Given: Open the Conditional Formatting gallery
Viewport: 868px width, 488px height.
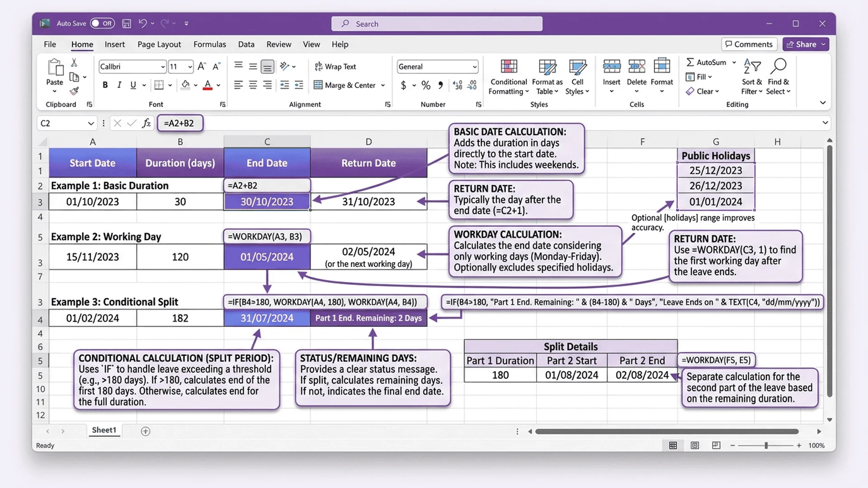Looking at the screenshot, I should click(508, 77).
